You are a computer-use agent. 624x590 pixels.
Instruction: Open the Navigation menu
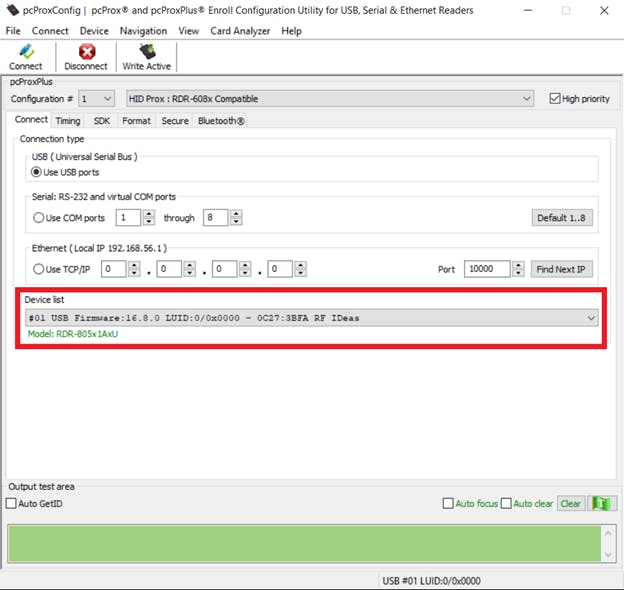click(x=144, y=31)
